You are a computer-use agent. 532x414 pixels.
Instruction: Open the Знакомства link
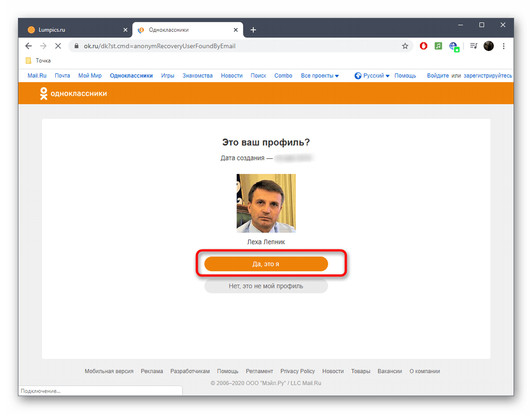[x=197, y=75]
